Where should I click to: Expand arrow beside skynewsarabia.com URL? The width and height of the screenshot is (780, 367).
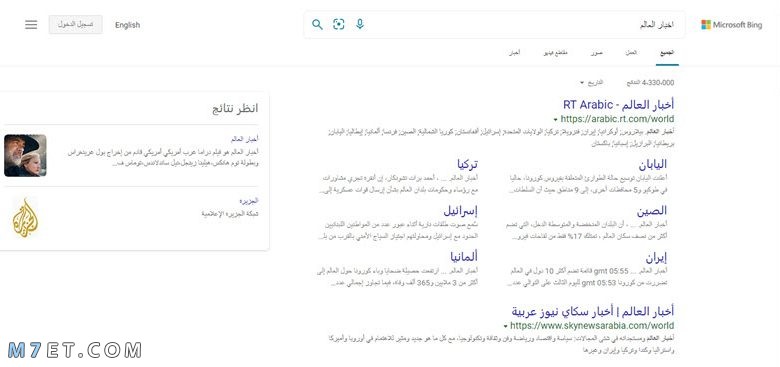pos(505,327)
